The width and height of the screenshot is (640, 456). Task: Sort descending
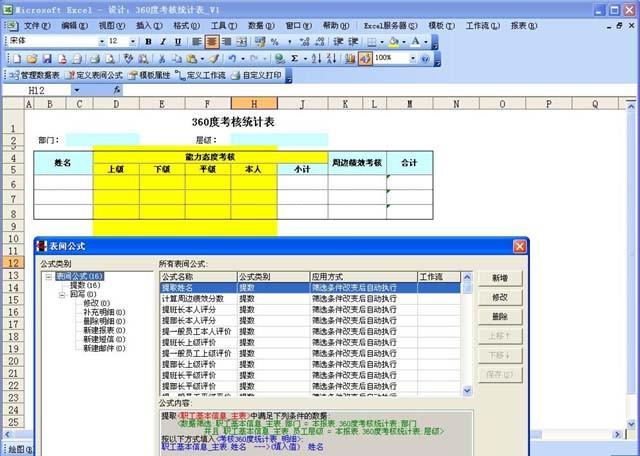(331, 59)
